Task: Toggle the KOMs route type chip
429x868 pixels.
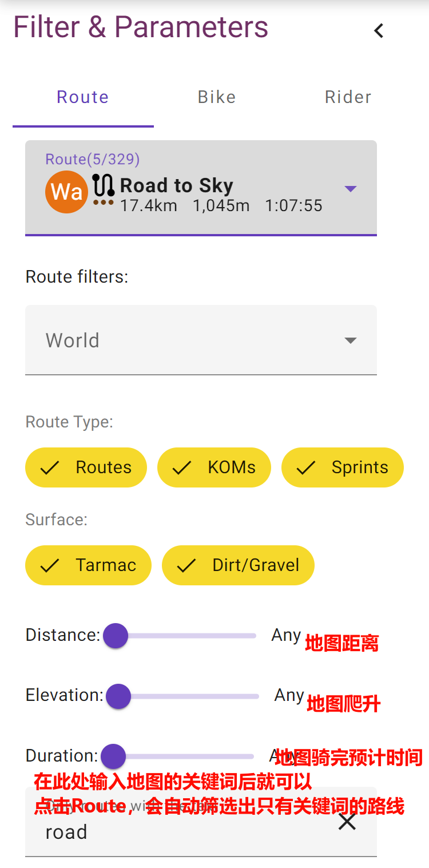Action: coord(214,467)
